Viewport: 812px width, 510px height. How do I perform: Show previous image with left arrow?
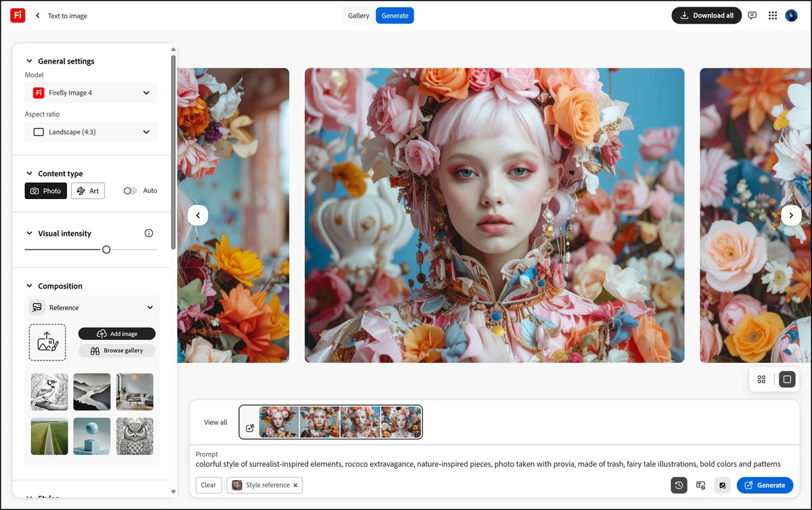pos(198,215)
